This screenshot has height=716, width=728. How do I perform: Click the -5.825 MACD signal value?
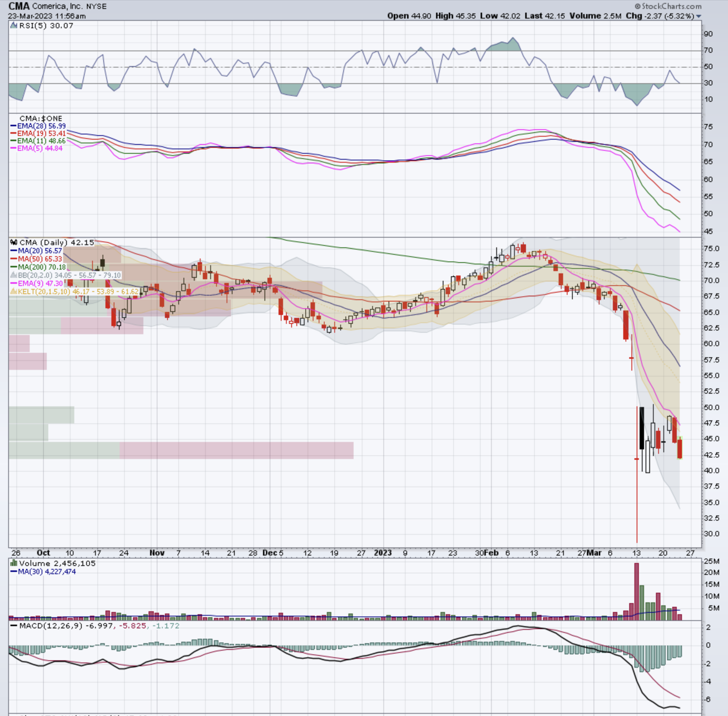click(x=132, y=626)
